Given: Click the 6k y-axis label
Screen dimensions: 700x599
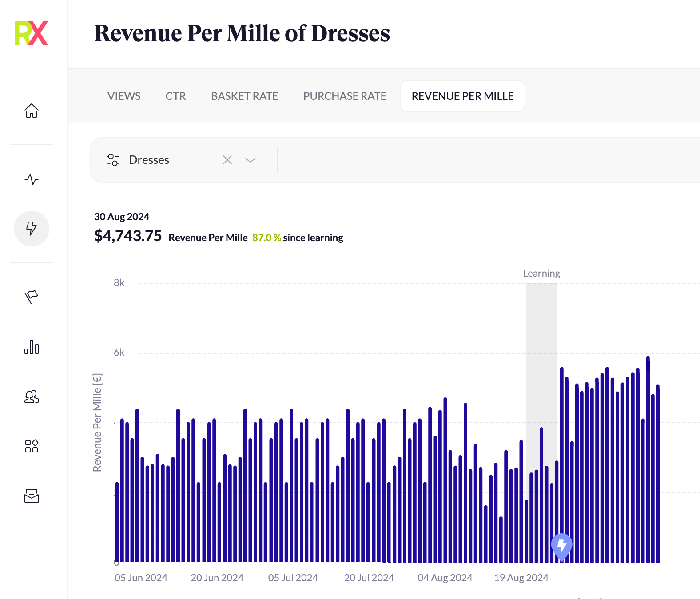Looking at the screenshot, I should pyautogui.click(x=119, y=352).
